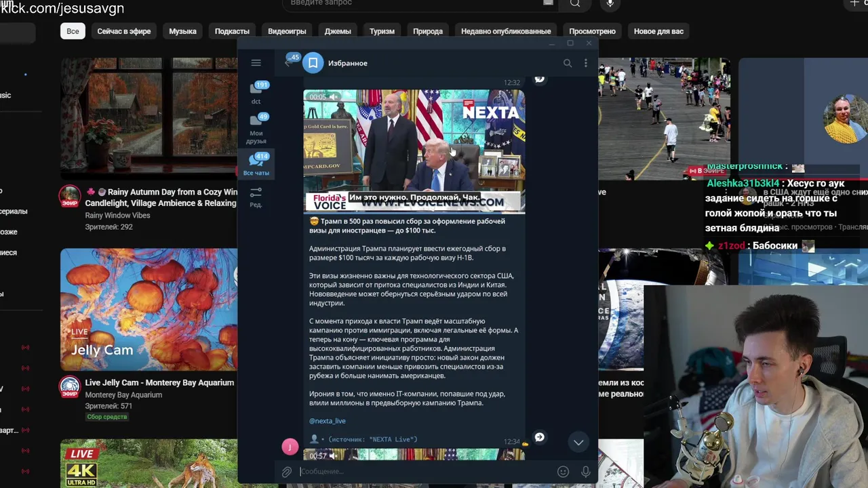Viewport: 868px width, 488px height.
Task: Minimize the Telegram window
Action: click(552, 43)
